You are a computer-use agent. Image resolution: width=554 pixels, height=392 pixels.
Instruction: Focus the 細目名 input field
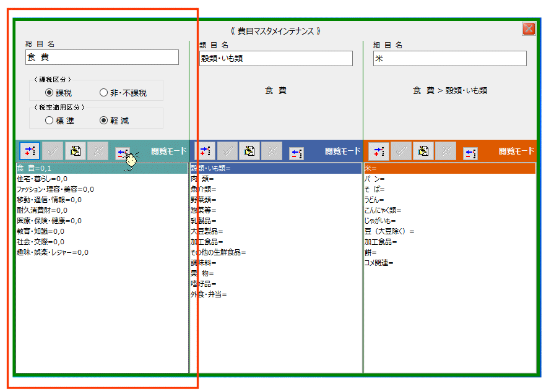450,59
